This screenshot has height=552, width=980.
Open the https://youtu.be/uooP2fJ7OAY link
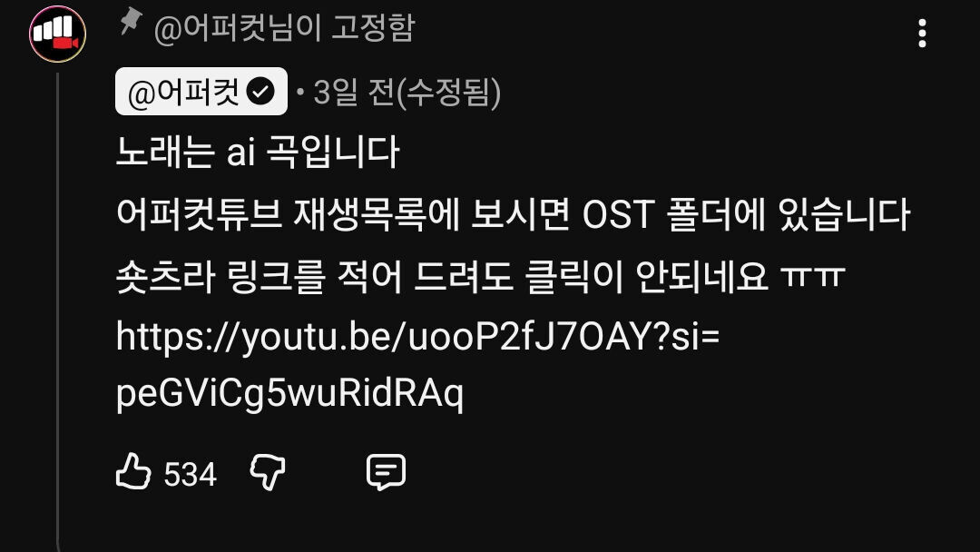click(418, 336)
